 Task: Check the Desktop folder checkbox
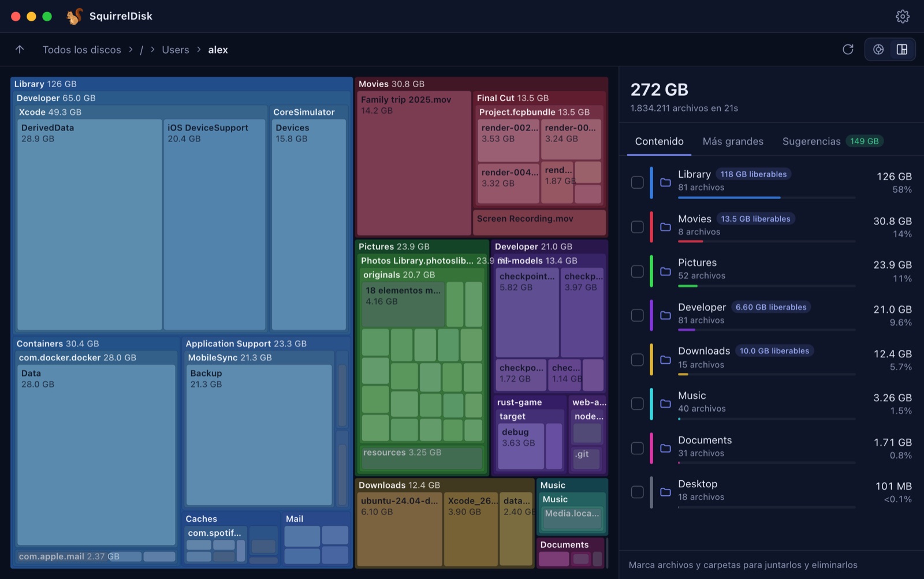pyautogui.click(x=637, y=492)
